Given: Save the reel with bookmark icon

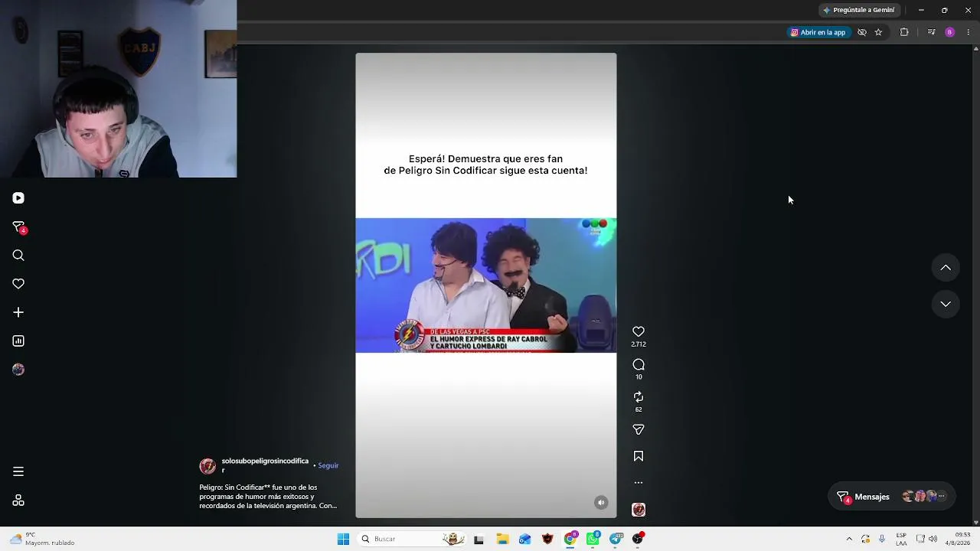Looking at the screenshot, I should click(x=639, y=456).
